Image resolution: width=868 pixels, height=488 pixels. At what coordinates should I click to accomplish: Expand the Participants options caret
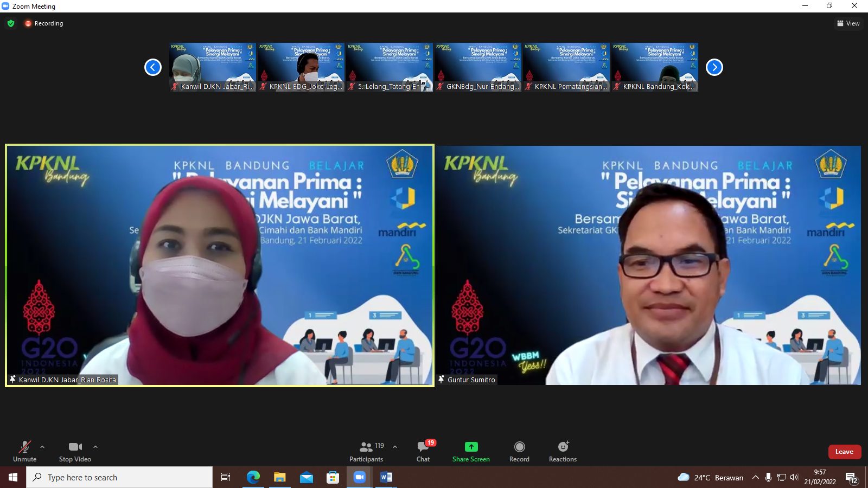(x=395, y=447)
